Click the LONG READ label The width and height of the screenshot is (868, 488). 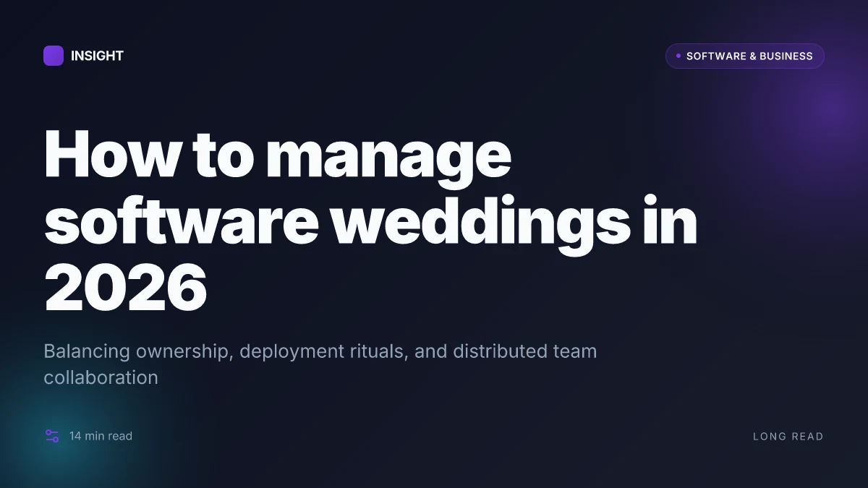click(788, 437)
